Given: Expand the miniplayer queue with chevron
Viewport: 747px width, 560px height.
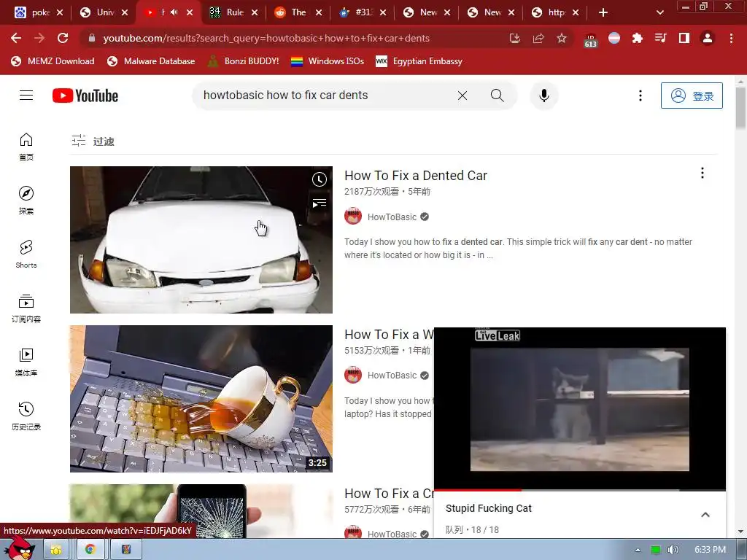Looking at the screenshot, I should coord(705,515).
